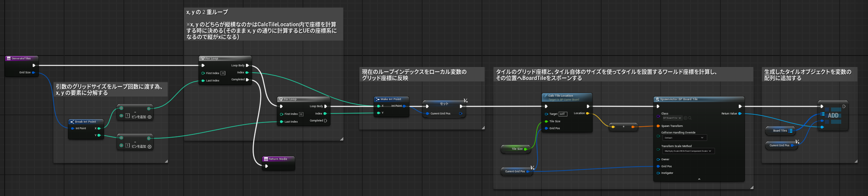Select the comment starting with '引数のグリッドサイズをループ回数に渡す為'
This screenshot has height=196, width=868.
(x=111, y=90)
